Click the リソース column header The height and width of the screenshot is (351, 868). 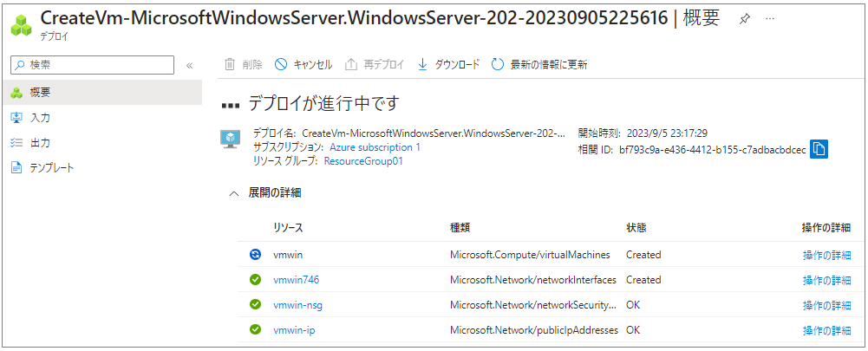point(288,228)
